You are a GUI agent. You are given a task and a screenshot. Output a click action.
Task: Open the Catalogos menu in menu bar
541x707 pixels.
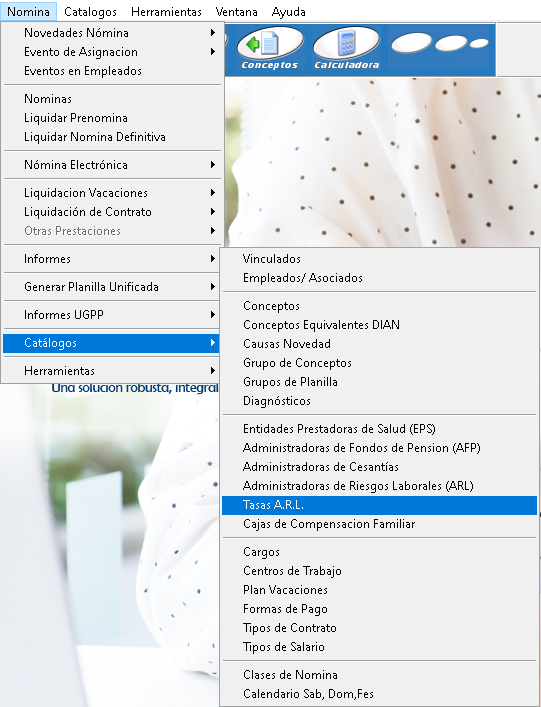pos(90,12)
